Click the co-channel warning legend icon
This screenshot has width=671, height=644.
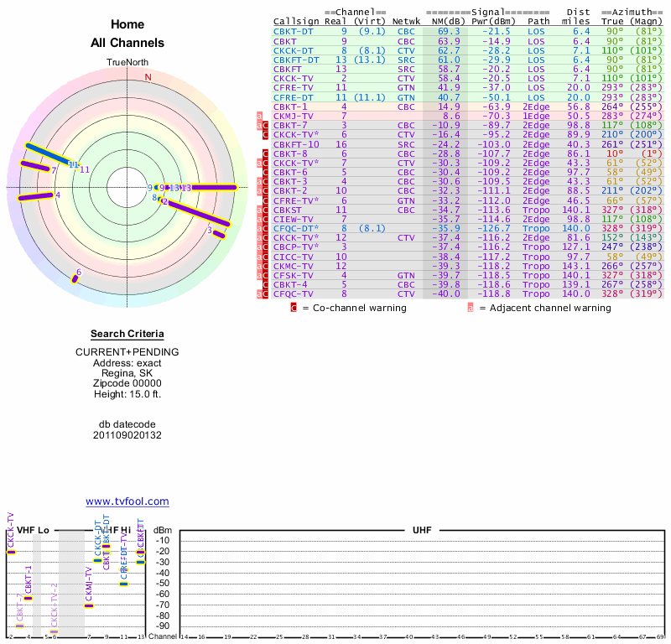pos(294,308)
